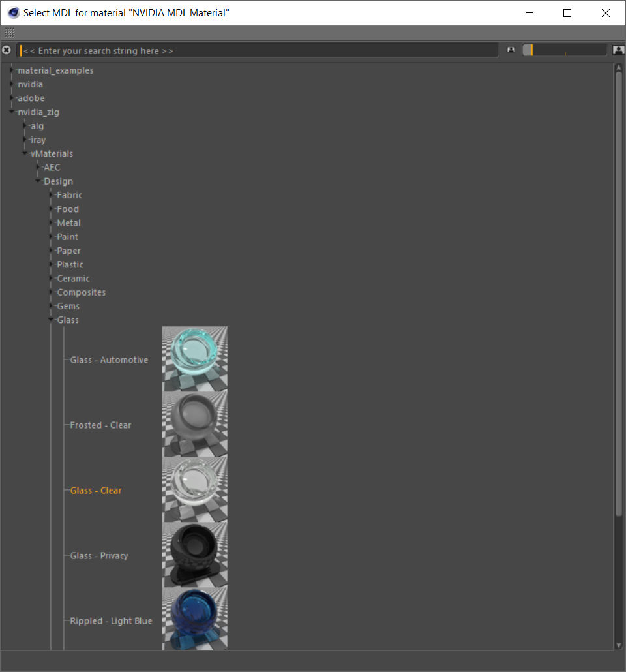
Task: Select the Fabric tree label
Action: click(69, 195)
